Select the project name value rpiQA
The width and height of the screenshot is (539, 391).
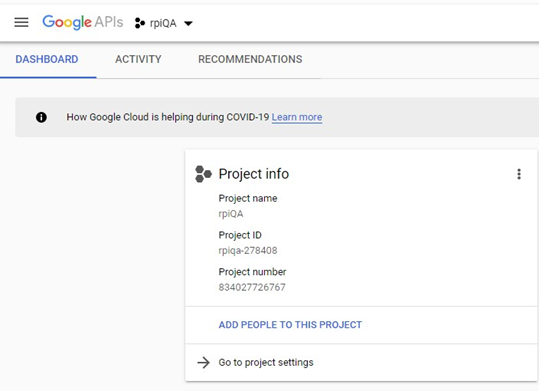coord(231,214)
